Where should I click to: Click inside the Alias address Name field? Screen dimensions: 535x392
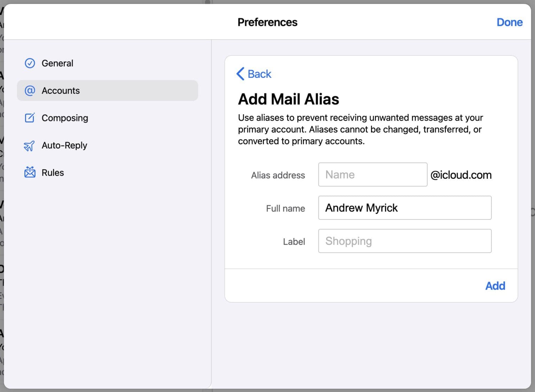372,175
